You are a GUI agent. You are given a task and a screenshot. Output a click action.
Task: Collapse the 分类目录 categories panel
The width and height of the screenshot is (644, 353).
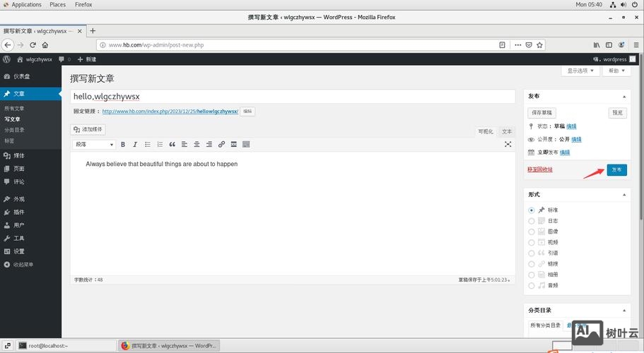click(x=624, y=311)
